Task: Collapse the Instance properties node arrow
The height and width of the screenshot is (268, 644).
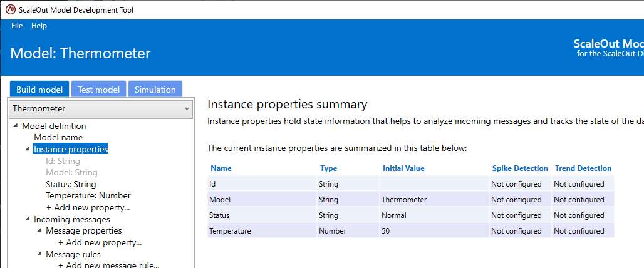Action: tap(28, 150)
